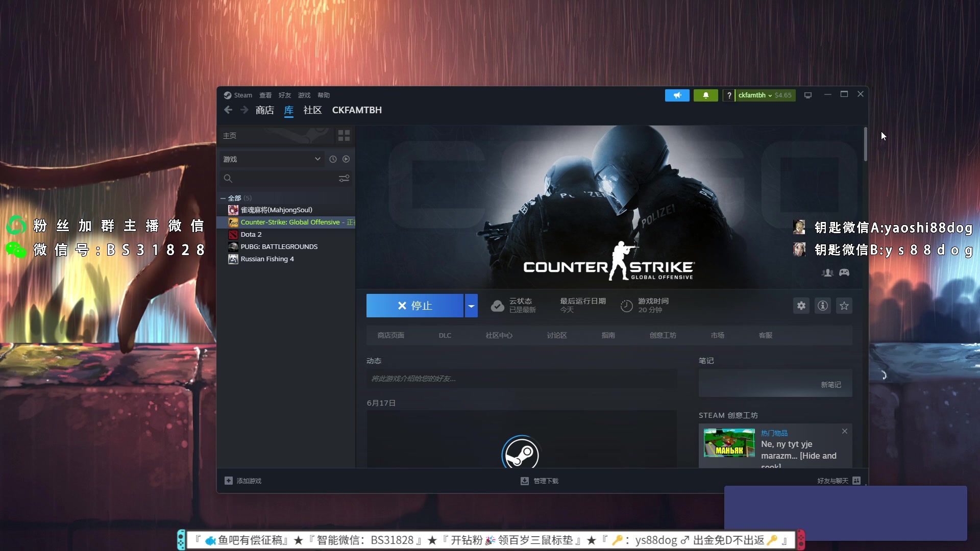
Task: Enter Big Picture mode via monitor icon
Action: tap(808, 95)
